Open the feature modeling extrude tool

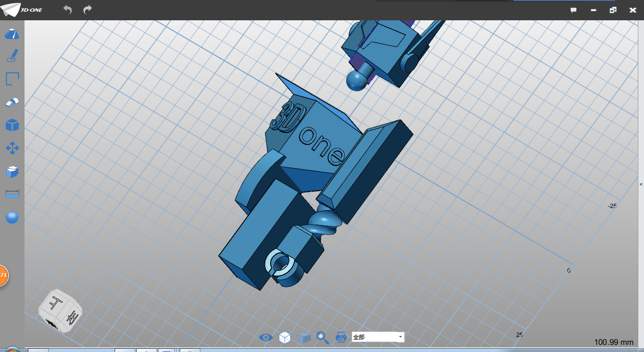(x=12, y=101)
